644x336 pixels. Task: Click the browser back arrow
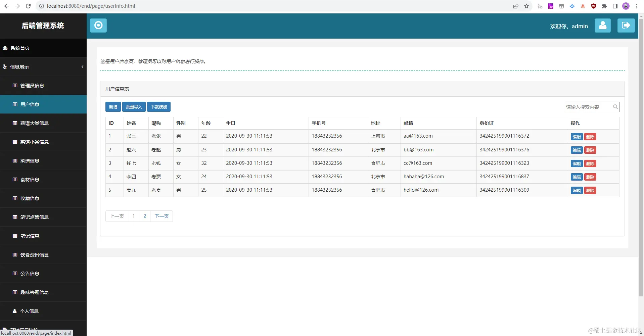tap(7, 6)
